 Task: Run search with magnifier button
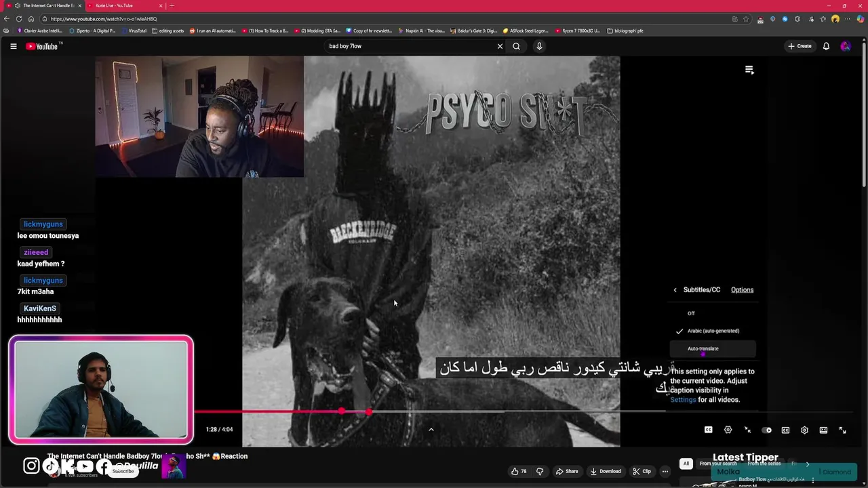[516, 46]
